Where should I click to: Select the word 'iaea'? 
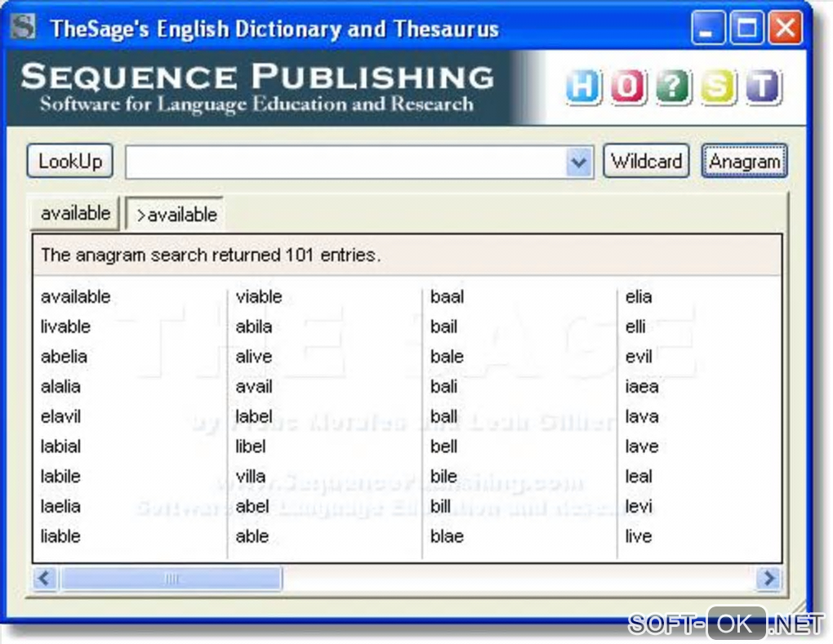coord(642,387)
